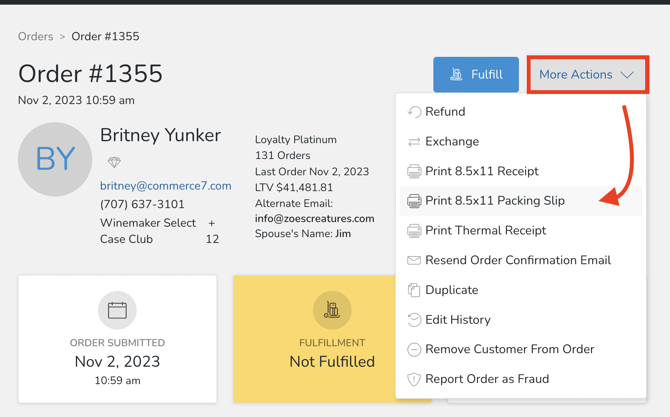Open the More Actions dropdown
670x417 pixels.
click(x=587, y=75)
